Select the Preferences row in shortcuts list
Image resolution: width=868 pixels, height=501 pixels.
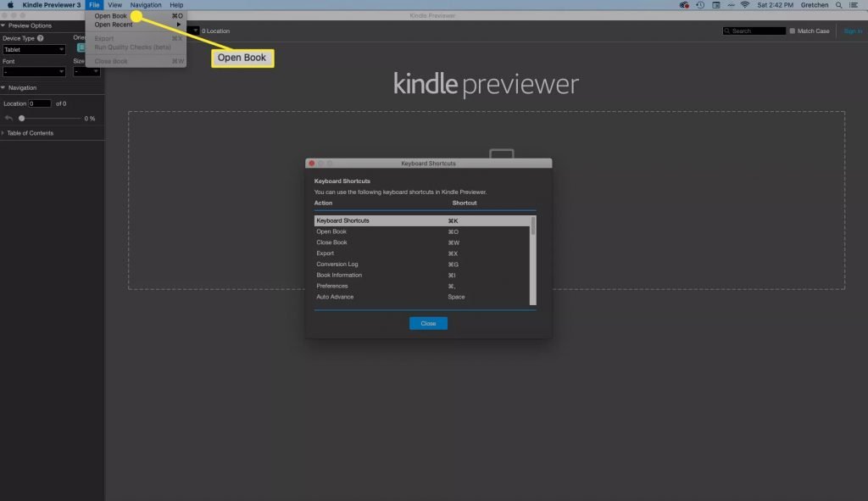click(422, 286)
